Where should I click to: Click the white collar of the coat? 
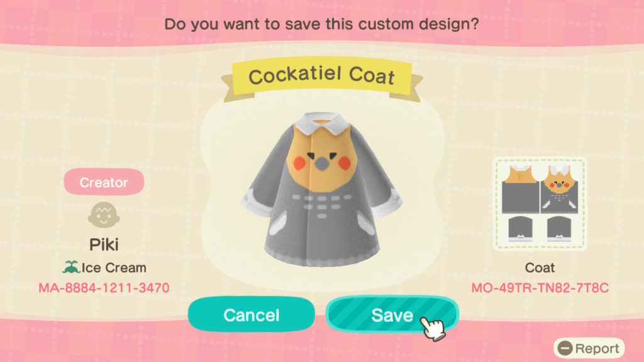coord(322,122)
